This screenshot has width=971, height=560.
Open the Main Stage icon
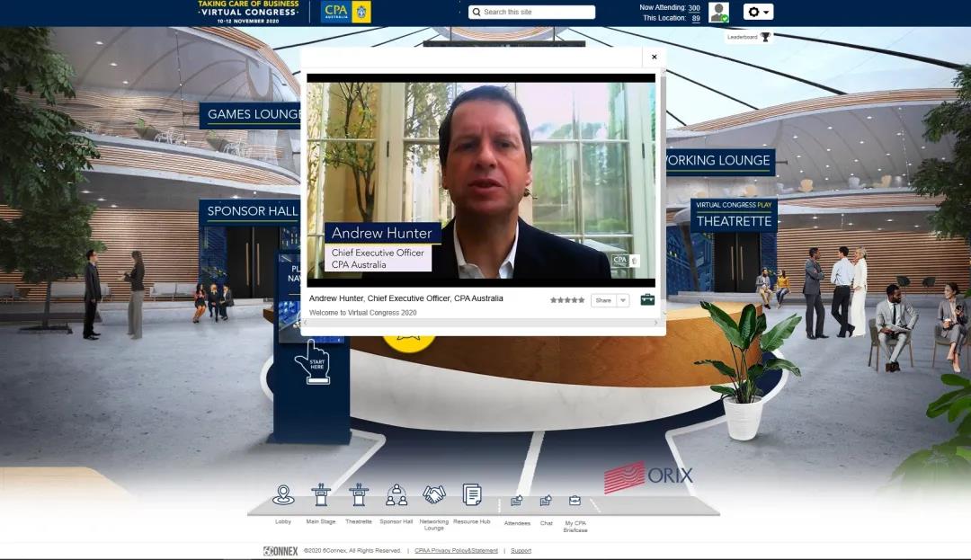pyautogui.click(x=321, y=495)
